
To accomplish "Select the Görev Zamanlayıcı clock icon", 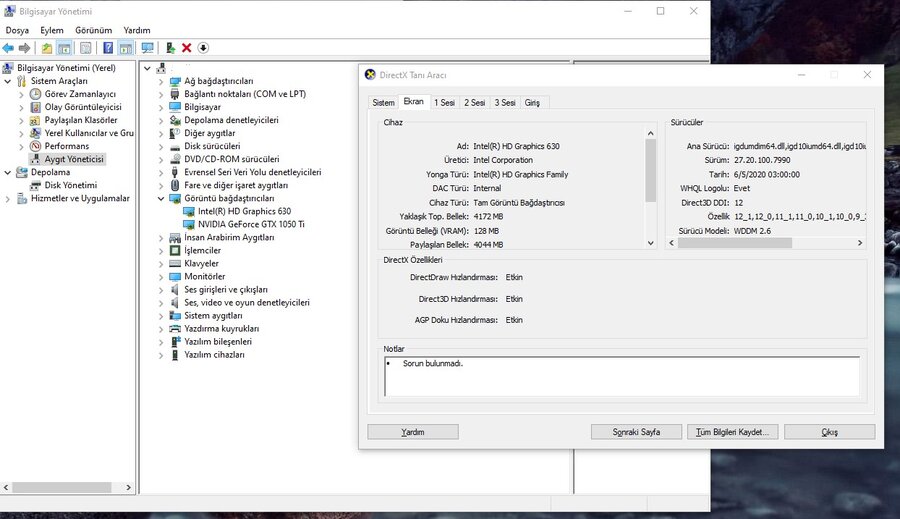I will point(36,94).
